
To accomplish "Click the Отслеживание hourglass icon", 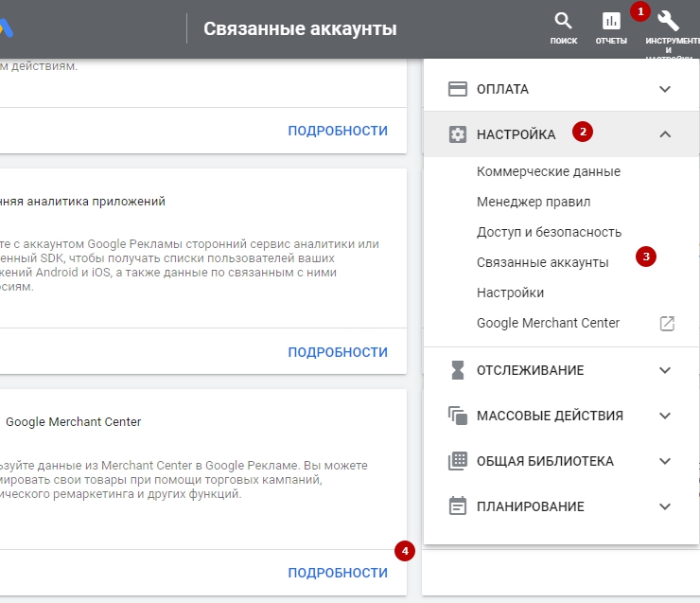I will [x=458, y=370].
